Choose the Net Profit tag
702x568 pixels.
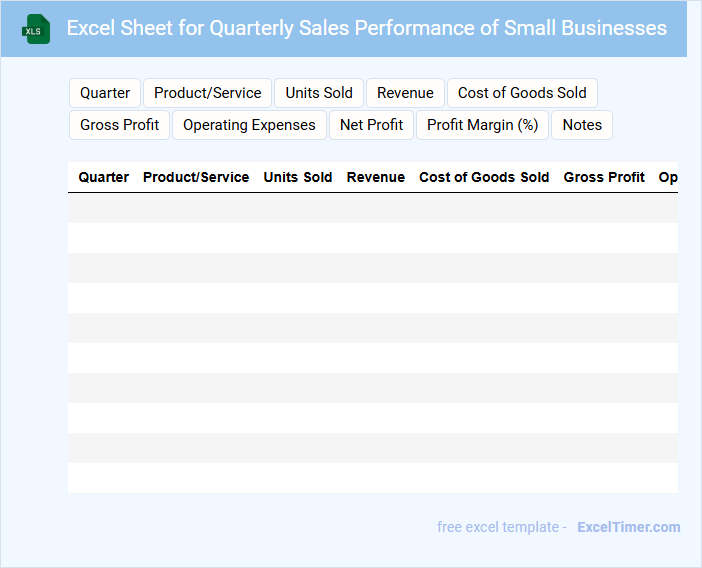(371, 125)
